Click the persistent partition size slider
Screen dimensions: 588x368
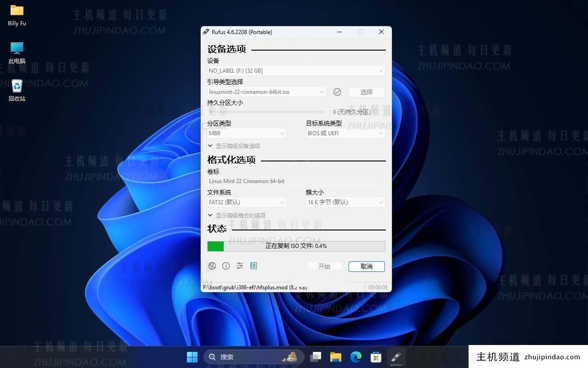tap(266, 112)
